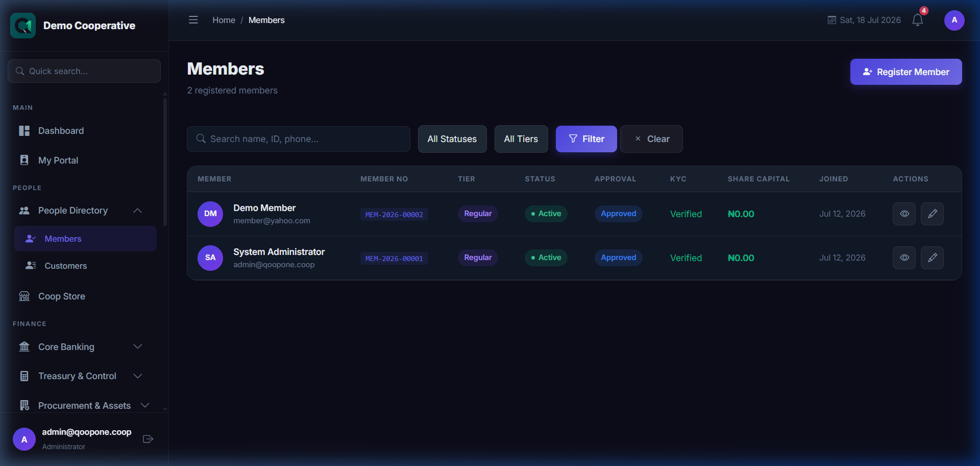The height and width of the screenshot is (466, 980).
Task: Apply the Filter button
Action: click(x=586, y=139)
